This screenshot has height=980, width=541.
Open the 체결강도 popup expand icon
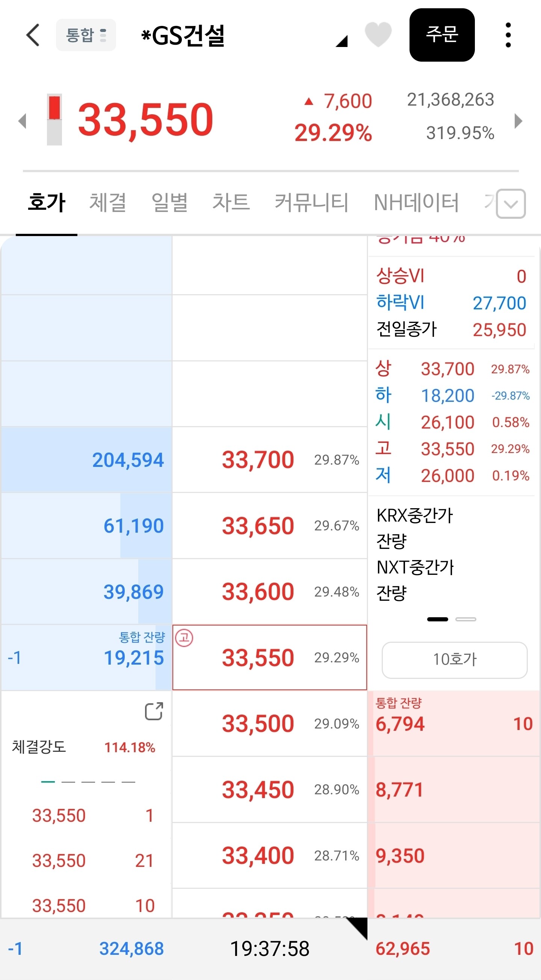[x=154, y=711]
